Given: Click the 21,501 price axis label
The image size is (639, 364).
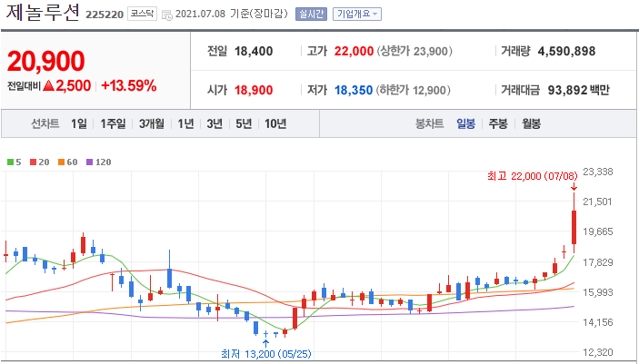Looking at the screenshot, I should point(598,202).
